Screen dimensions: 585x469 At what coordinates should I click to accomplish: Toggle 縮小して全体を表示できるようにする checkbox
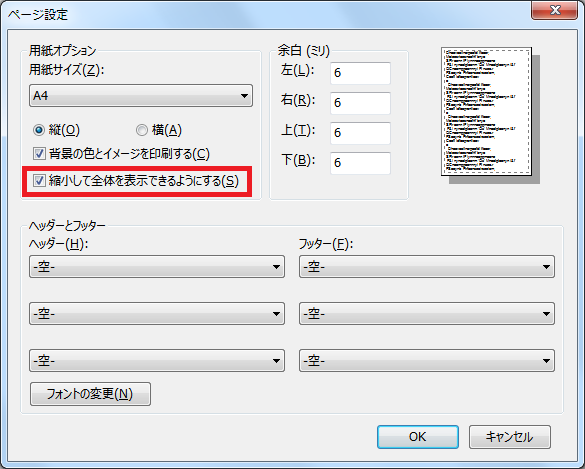[39, 181]
